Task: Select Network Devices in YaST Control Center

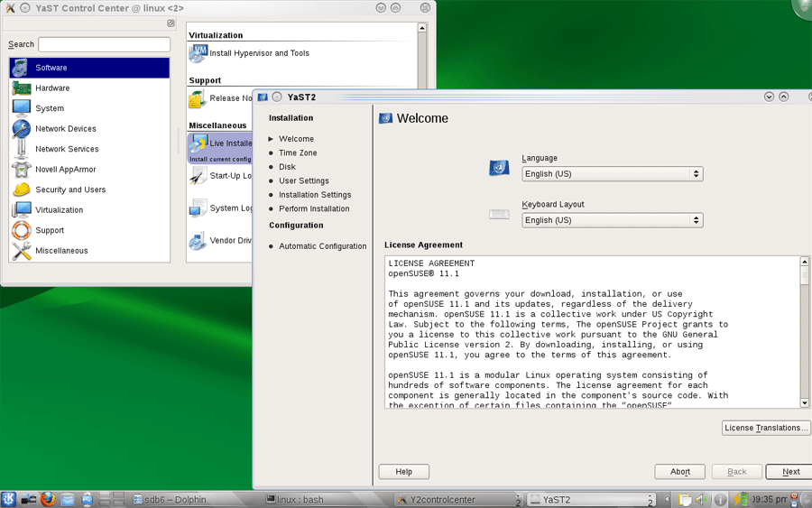Action: pos(89,128)
